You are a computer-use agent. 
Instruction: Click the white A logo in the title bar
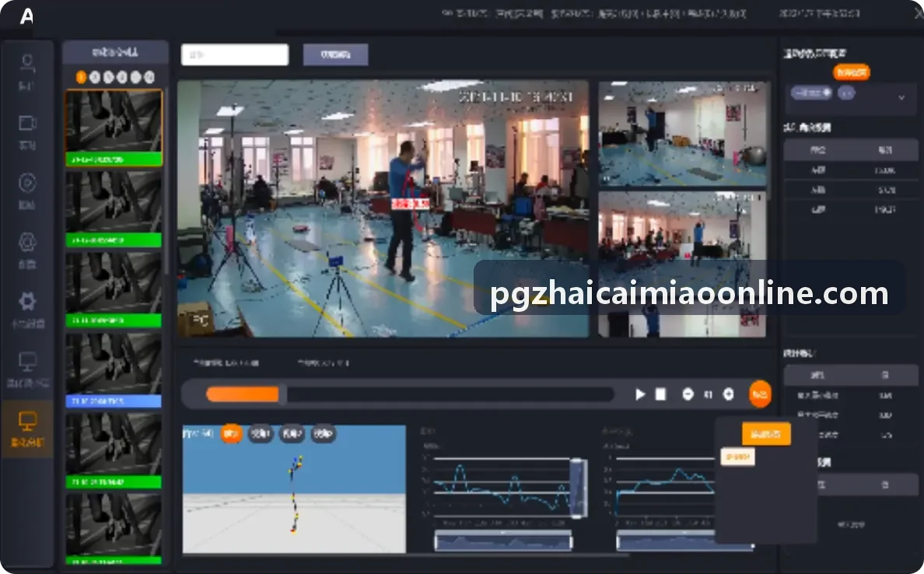(26, 16)
